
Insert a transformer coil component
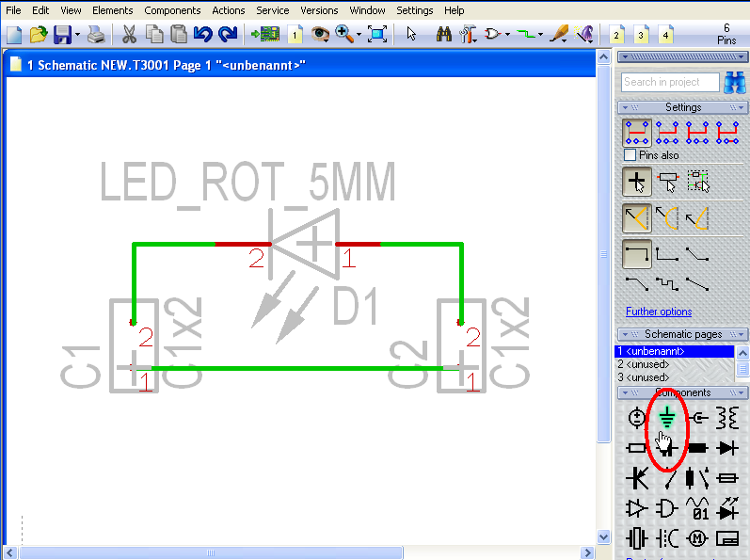click(x=727, y=418)
